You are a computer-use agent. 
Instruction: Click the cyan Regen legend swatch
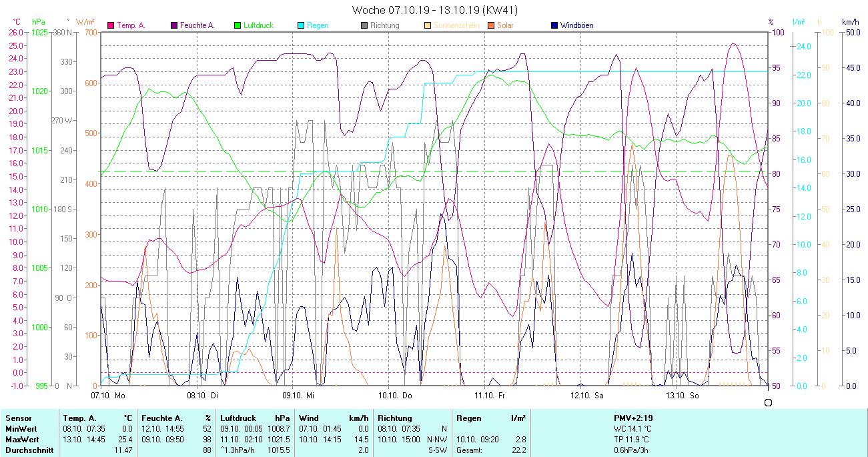(301, 25)
